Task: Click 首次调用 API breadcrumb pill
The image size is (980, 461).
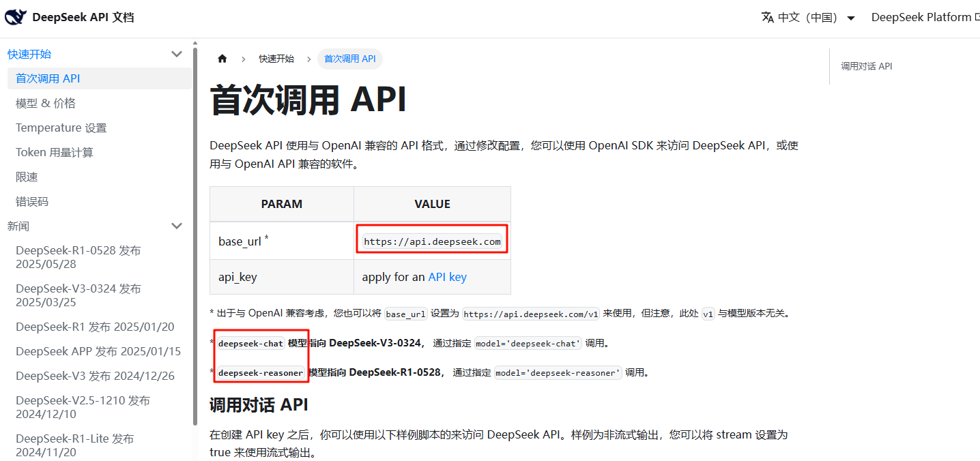Action: pyautogui.click(x=350, y=59)
